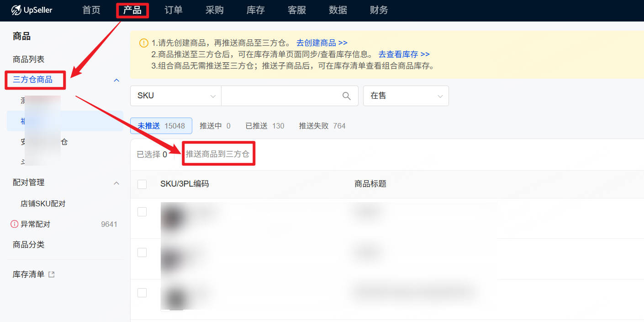Viewport: 644px width, 322px height.
Task: Check the second product row checkbox
Action: click(x=142, y=252)
